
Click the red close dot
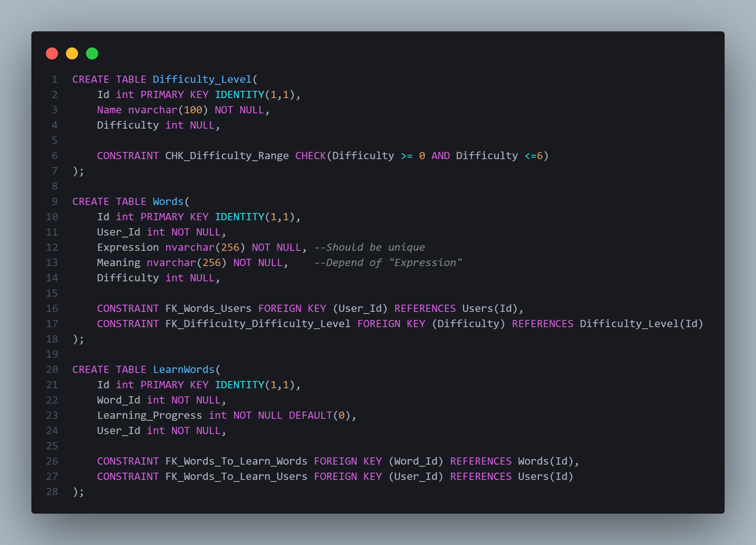click(52, 53)
